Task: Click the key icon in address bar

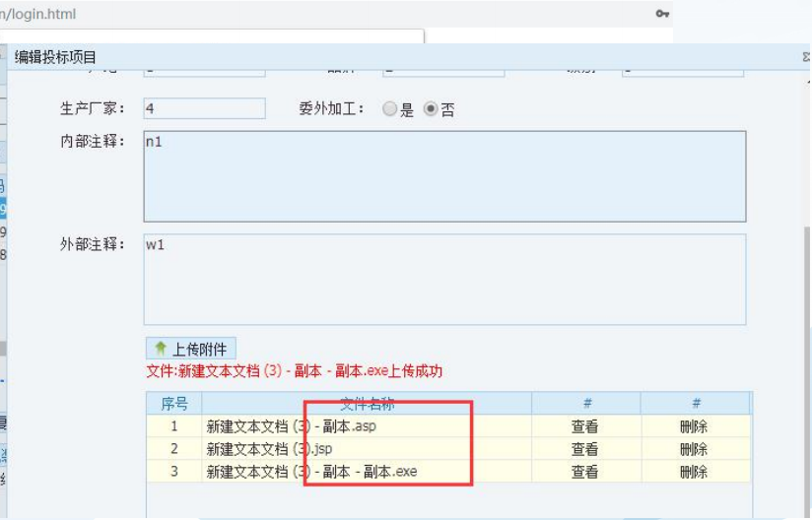Action: tap(662, 14)
